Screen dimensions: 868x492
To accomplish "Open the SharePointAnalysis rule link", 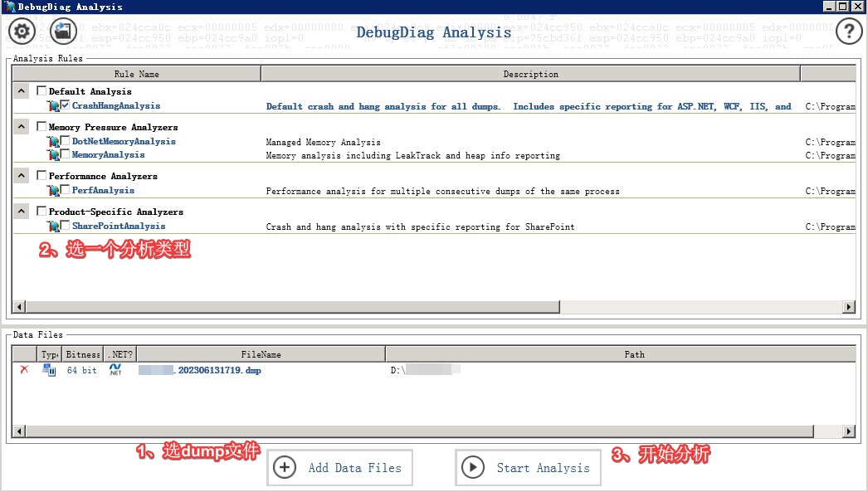I will [119, 226].
